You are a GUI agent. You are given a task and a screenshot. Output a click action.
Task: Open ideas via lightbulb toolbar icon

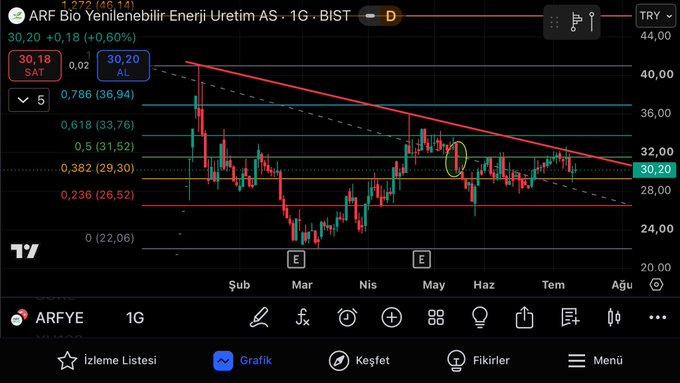480,318
